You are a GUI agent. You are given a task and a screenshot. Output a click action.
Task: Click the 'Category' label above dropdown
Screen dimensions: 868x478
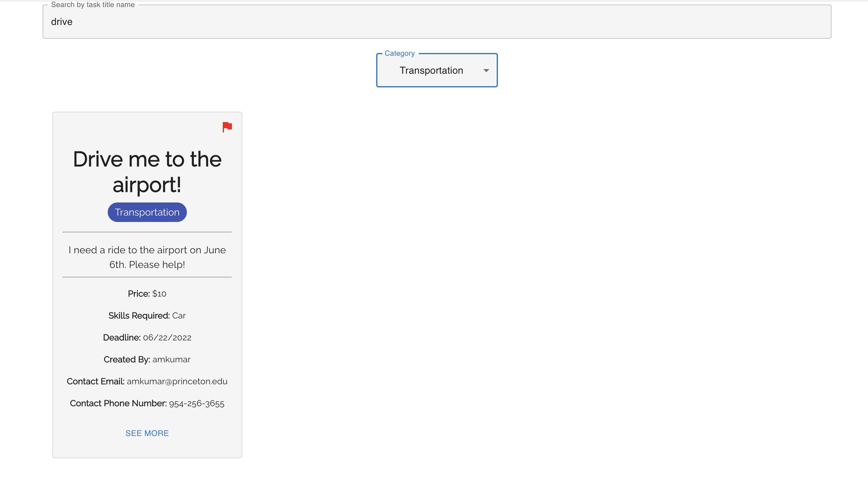pos(399,53)
